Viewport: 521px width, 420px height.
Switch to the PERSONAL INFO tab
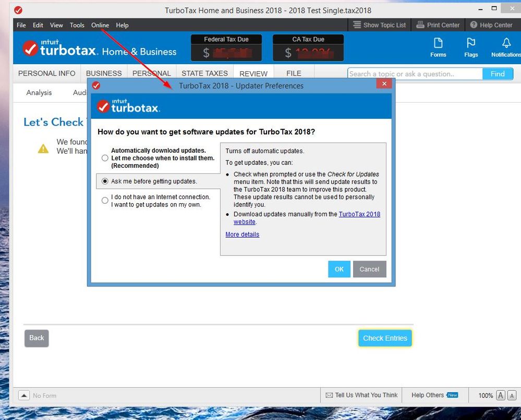coord(47,73)
